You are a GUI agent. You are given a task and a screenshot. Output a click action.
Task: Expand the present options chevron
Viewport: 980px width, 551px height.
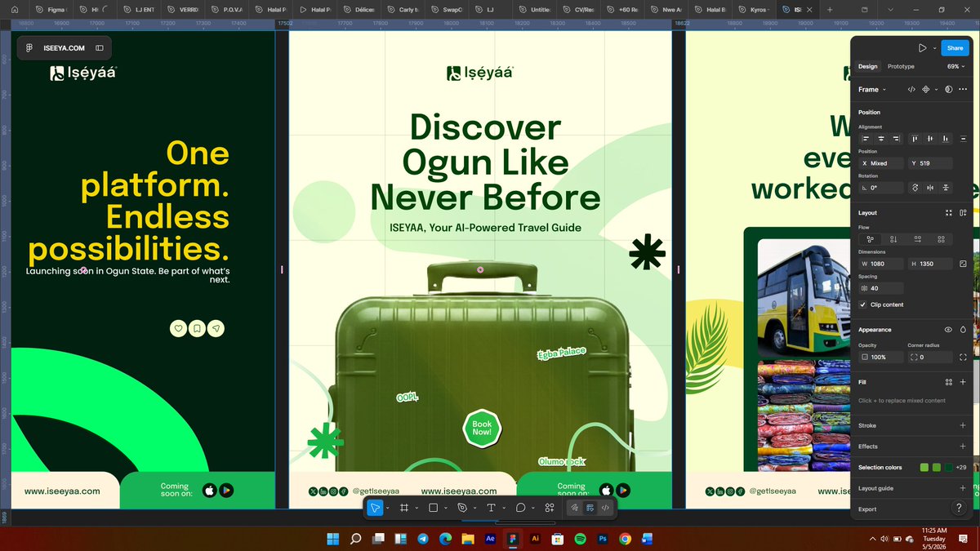click(934, 48)
